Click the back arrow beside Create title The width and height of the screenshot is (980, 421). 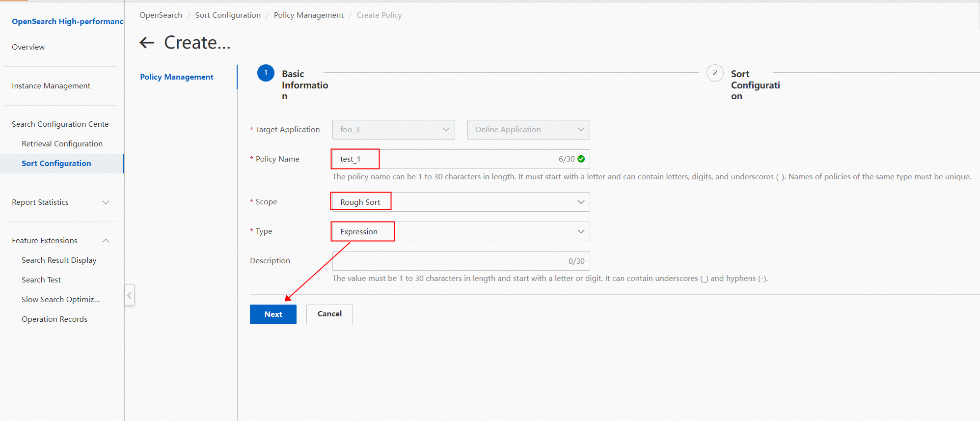click(x=147, y=43)
